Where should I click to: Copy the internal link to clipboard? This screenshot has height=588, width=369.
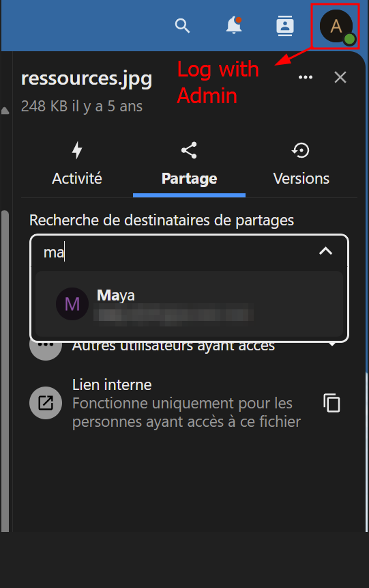click(331, 403)
